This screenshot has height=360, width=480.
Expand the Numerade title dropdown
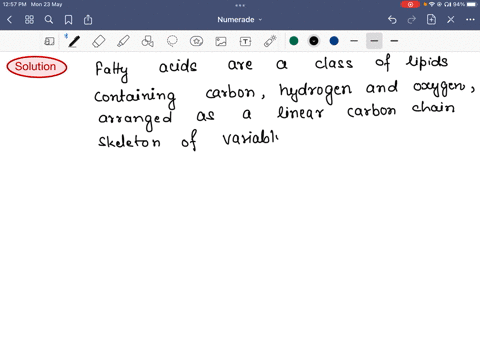(240, 20)
